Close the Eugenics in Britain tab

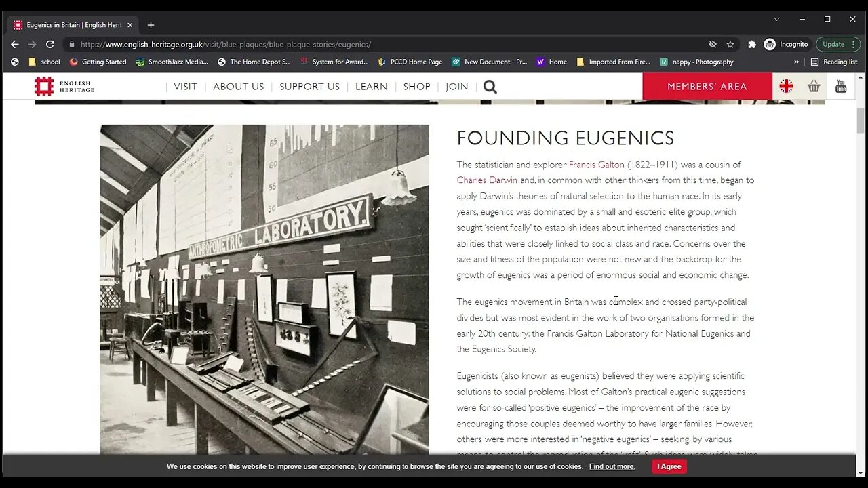[130, 25]
